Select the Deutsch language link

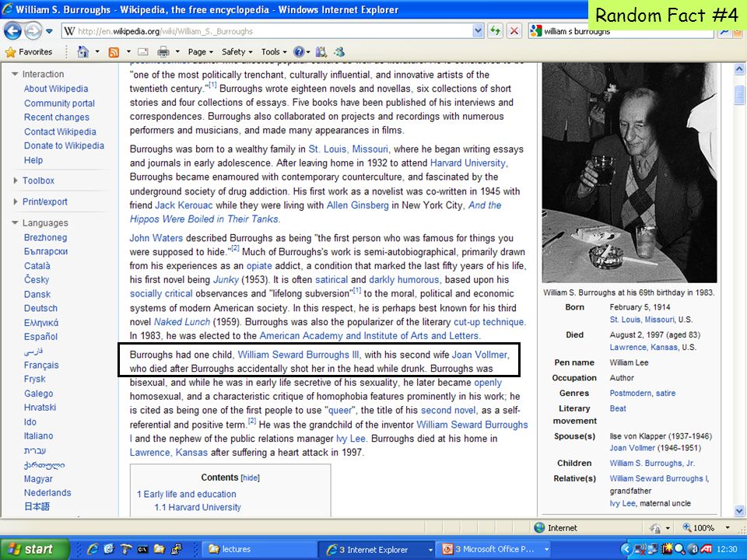tap(40, 309)
